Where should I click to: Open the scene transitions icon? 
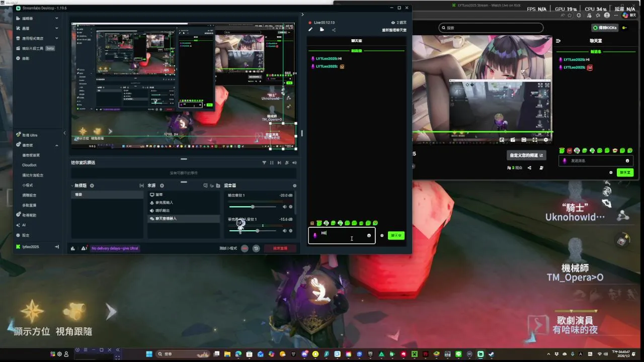(141, 186)
